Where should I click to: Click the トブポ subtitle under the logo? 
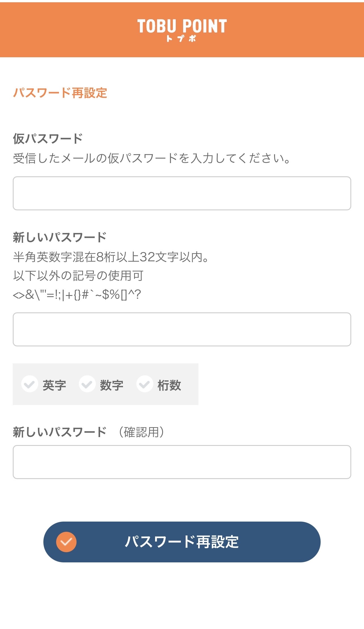pyautogui.click(x=181, y=39)
